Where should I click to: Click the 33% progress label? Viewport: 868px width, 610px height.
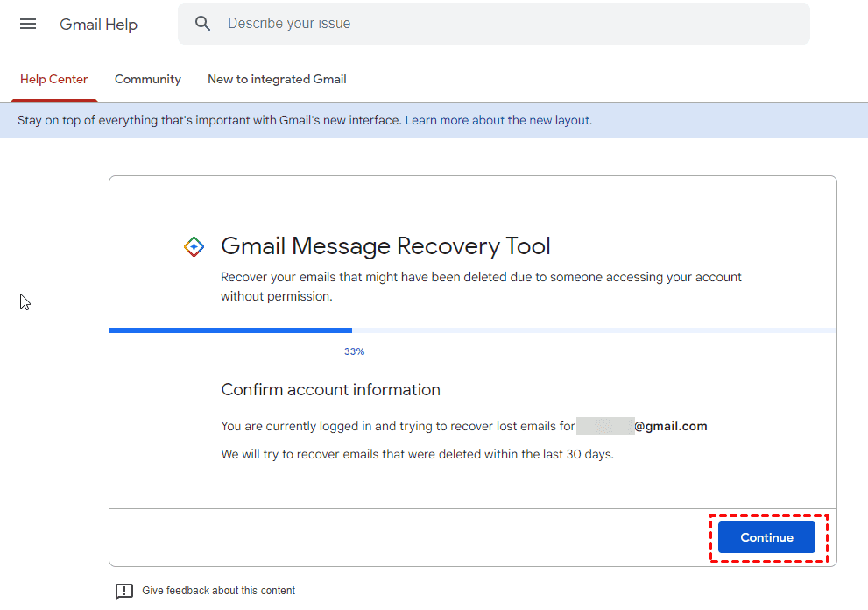(354, 351)
